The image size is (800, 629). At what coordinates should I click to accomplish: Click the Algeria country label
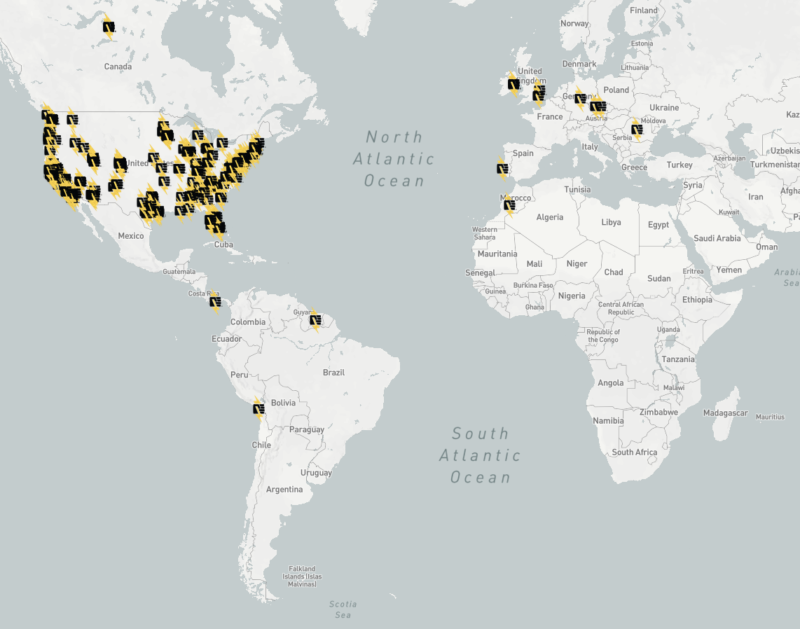point(550,216)
